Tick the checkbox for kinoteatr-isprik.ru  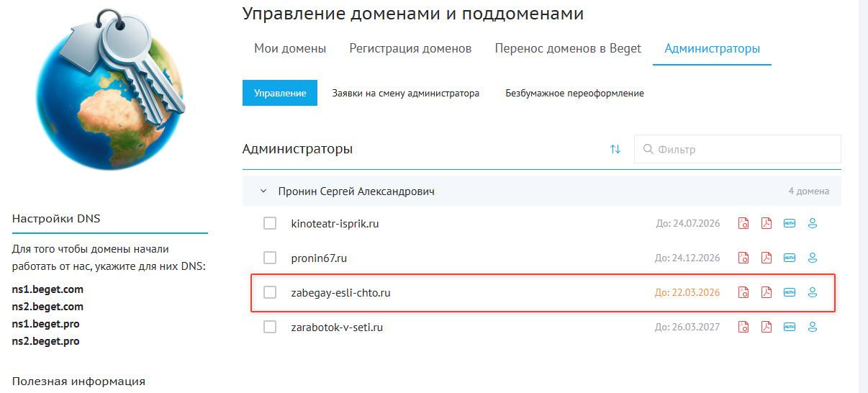[x=270, y=223]
